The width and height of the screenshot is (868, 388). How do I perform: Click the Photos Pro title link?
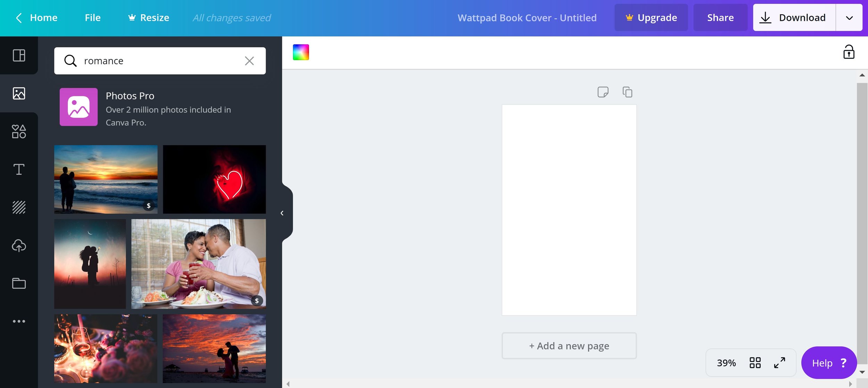pyautogui.click(x=130, y=96)
